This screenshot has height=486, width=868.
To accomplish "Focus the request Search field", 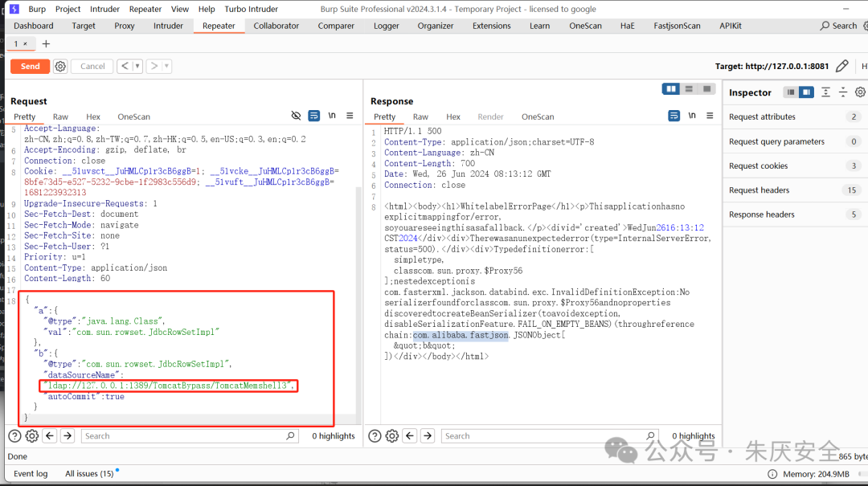I will coord(190,436).
